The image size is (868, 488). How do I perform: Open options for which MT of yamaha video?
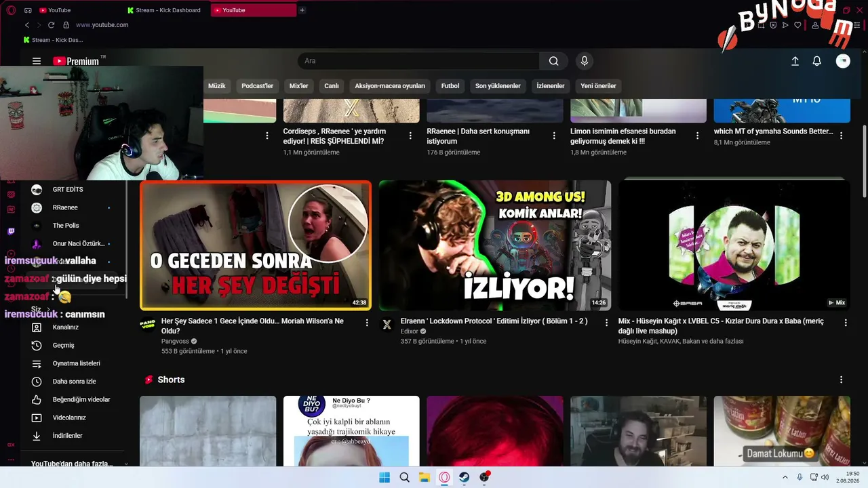(x=841, y=136)
